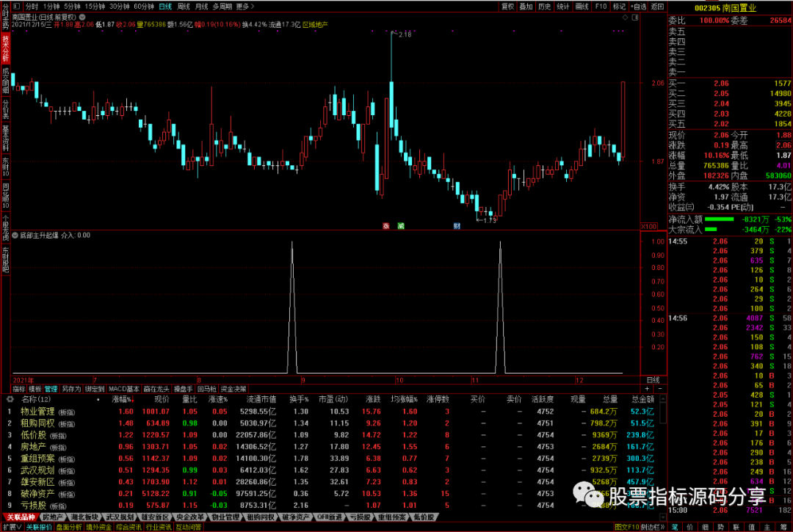Select the 日线 period
Image resolution: width=793 pixels, height=532 pixels.
[x=165, y=7]
